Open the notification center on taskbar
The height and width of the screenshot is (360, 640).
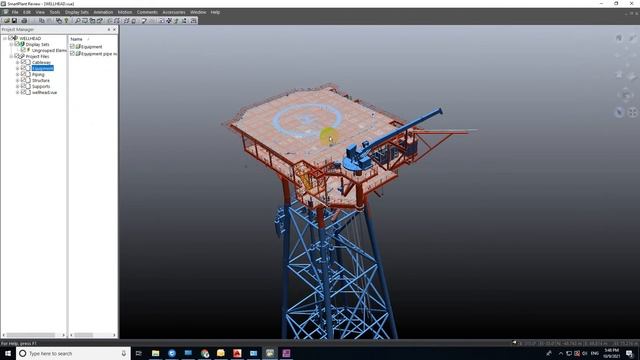tap(630, 353)
